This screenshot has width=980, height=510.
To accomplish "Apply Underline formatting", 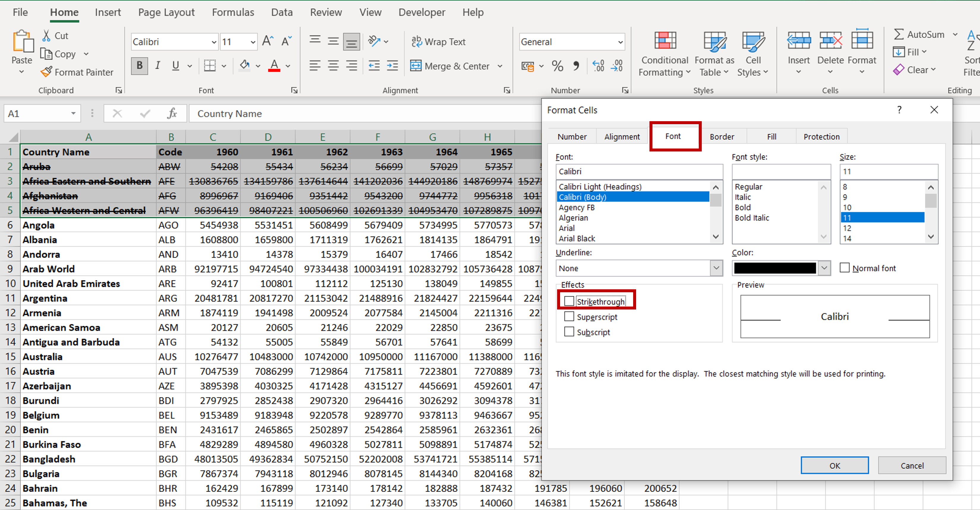I will tap(176, 66).
